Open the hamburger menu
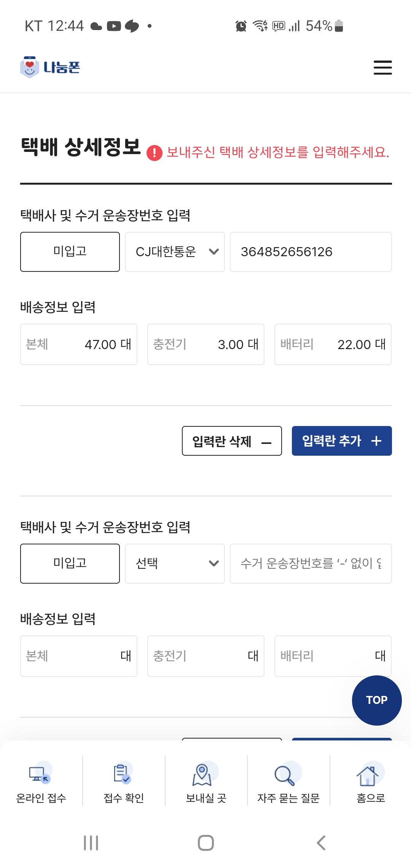Image resolution: width=411 pixels, height=868 pixels. [x=382, y=67]
